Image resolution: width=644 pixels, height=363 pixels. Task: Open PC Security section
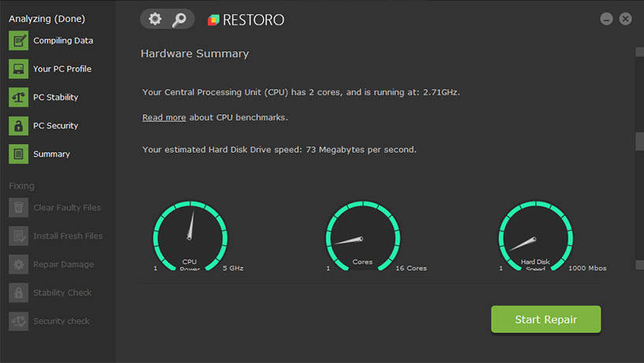[56, 125]
